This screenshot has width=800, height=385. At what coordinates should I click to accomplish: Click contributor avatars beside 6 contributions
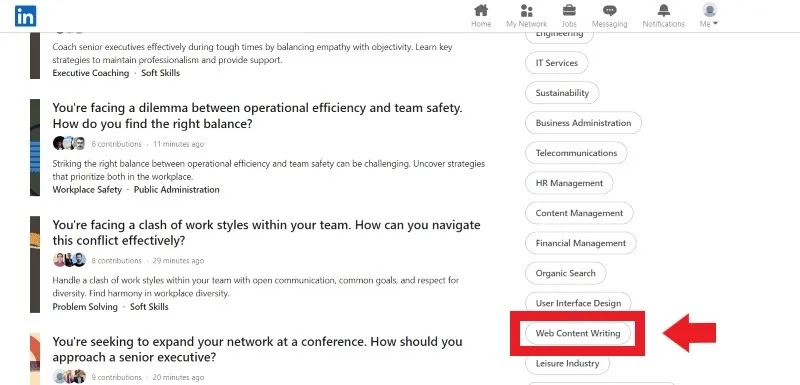click(x=69, y=143)
